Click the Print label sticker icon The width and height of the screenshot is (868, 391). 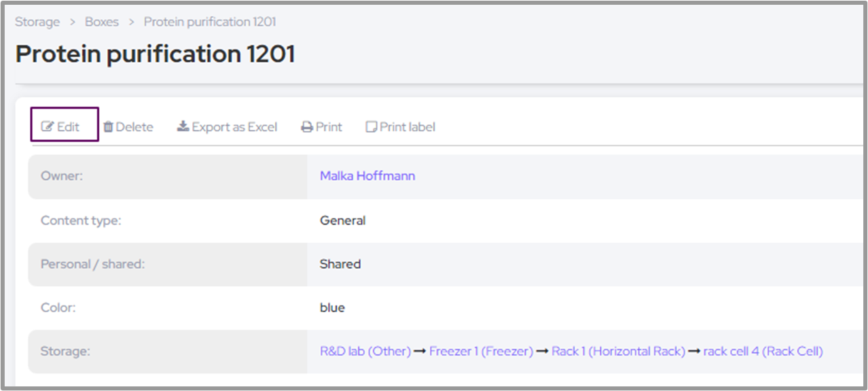371,127
